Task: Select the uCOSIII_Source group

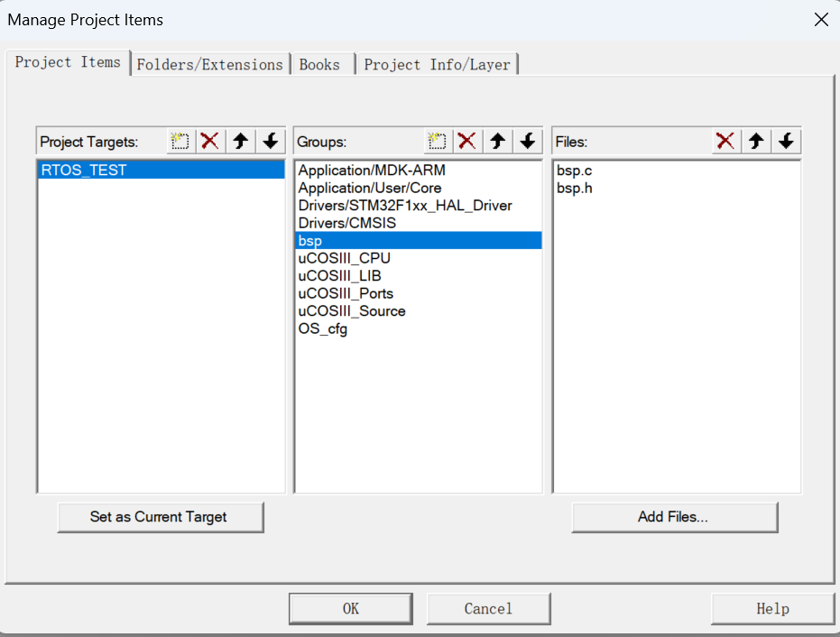Action: 419,311
